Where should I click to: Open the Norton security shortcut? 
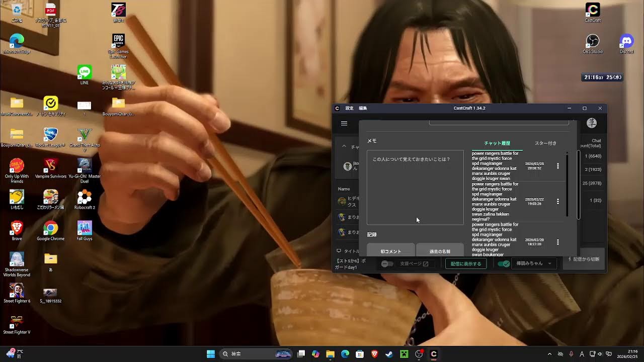50,106
